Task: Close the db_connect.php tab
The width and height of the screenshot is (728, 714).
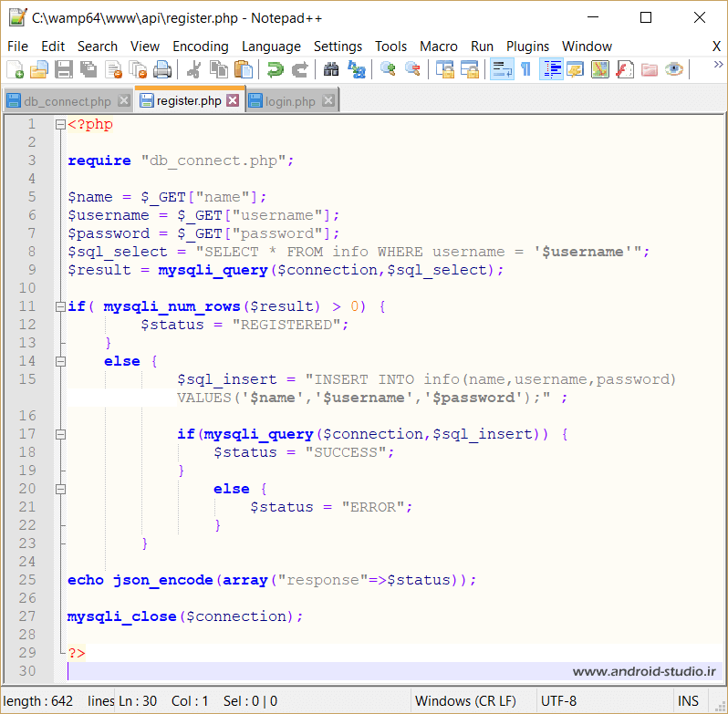Action: tap(124, 100)
